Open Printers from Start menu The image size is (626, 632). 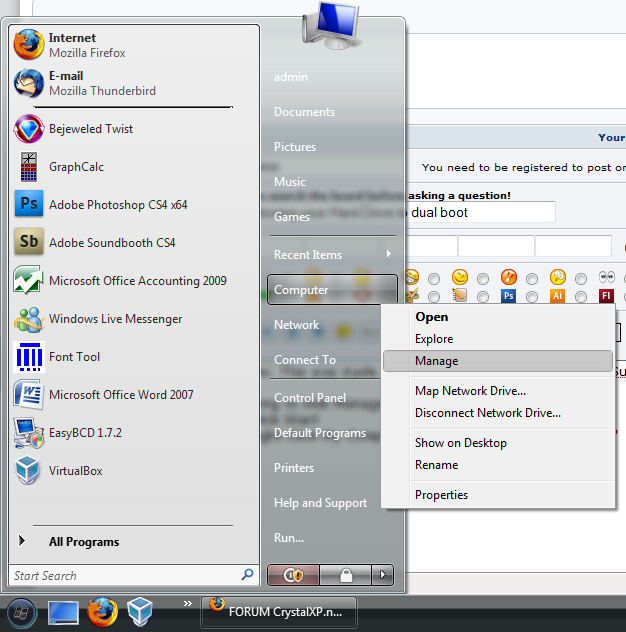(294, 468)
